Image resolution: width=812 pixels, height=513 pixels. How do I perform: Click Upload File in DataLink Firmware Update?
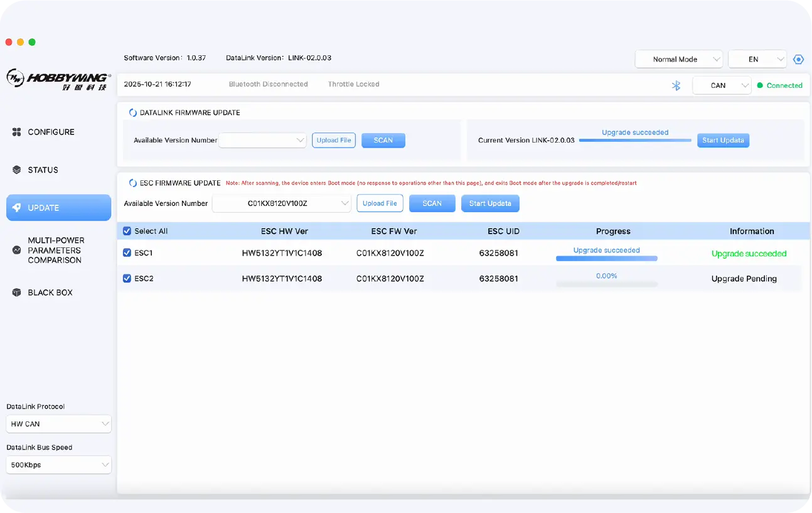click(x=333, y=140)
